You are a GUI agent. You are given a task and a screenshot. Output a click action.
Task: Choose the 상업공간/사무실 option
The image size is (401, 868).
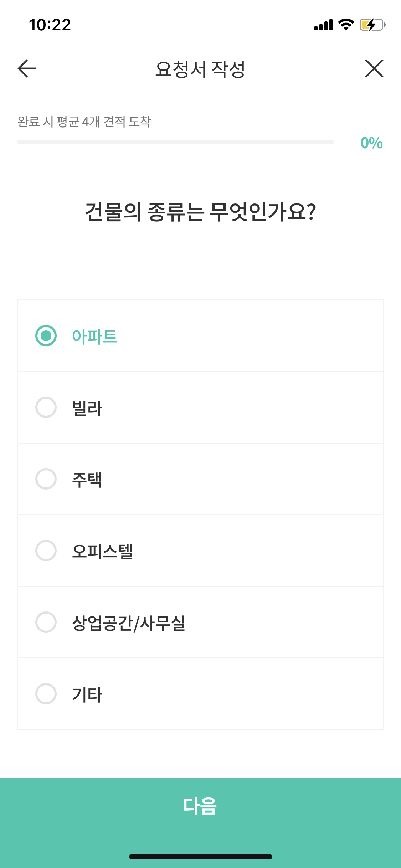click(201, 622)
